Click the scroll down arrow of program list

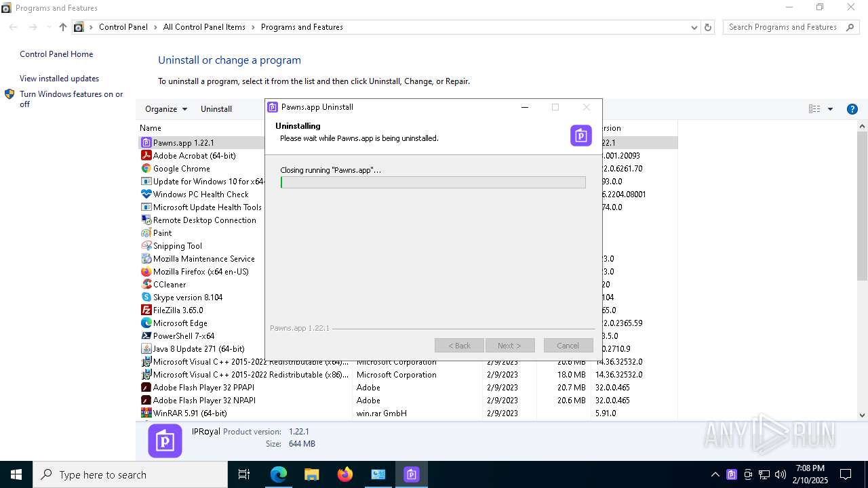click(x=863, y=415)
